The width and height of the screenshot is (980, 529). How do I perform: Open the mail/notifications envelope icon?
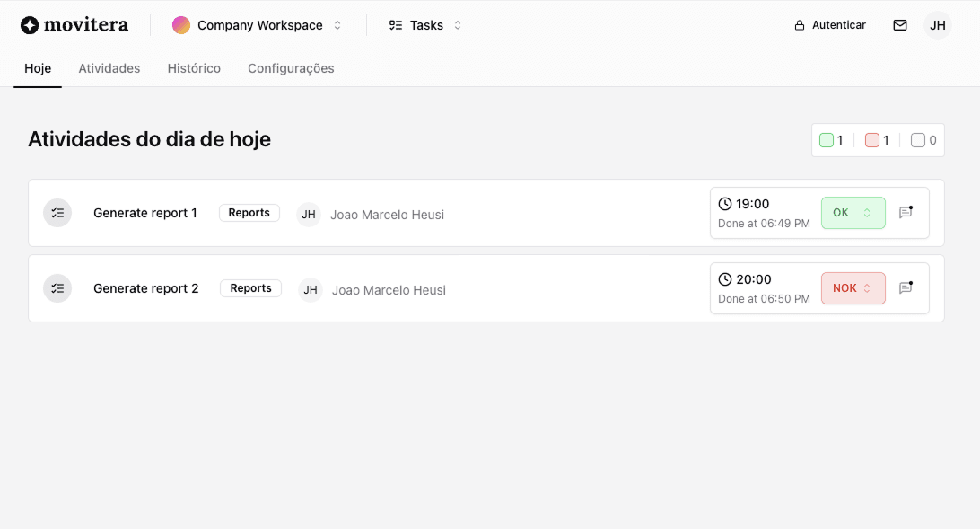tap(900, 25)
